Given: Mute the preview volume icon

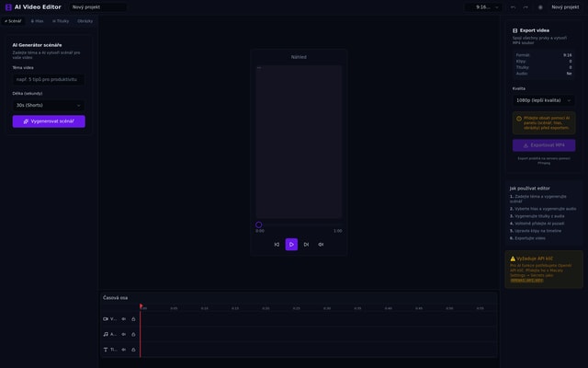Looking at the screenshot, I should 321,245.
